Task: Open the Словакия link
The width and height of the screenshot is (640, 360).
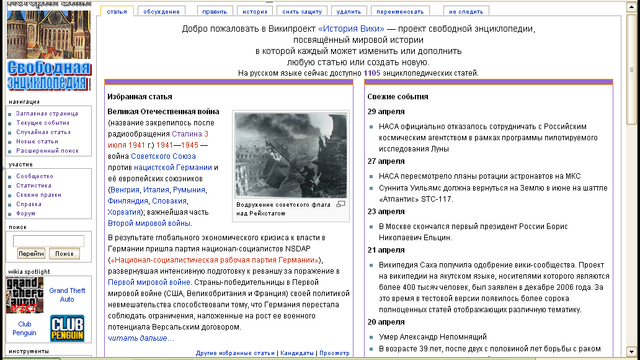Action: pyautogui.click(x=169, y=201)
